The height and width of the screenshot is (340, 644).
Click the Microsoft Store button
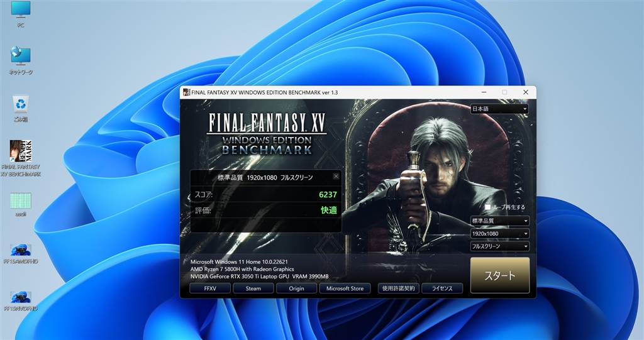(345, 288)
